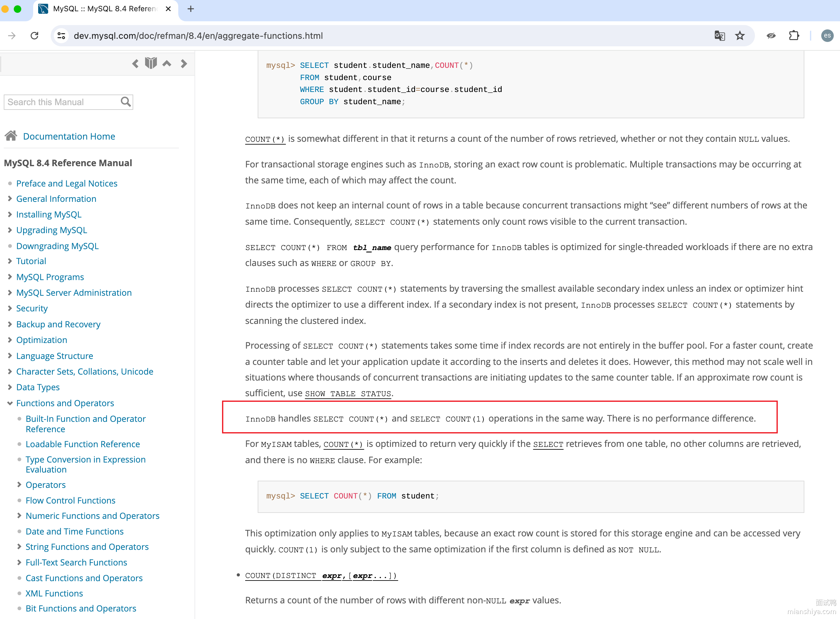Open a new browser tab
840x619 pixels.
(x=191, y=9)
